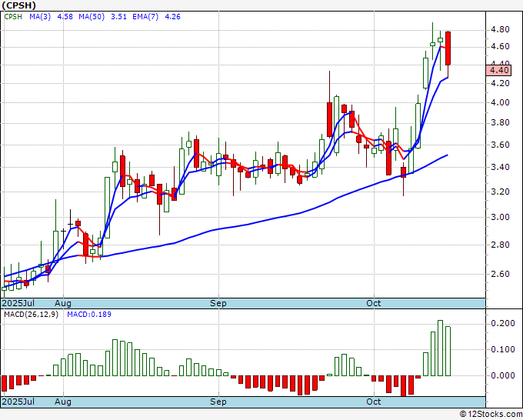Screen dimensions: 523x420
Task: Click the tallest green MACD histogram bar
Action: [x=440, y=348]
